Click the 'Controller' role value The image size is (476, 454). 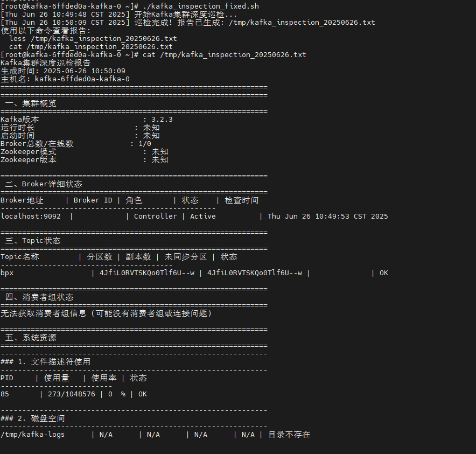point(156,216)
